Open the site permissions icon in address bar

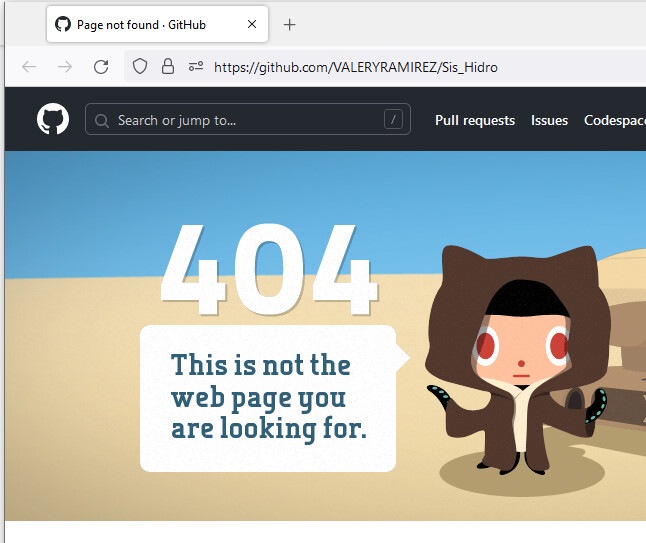point(196,66)
